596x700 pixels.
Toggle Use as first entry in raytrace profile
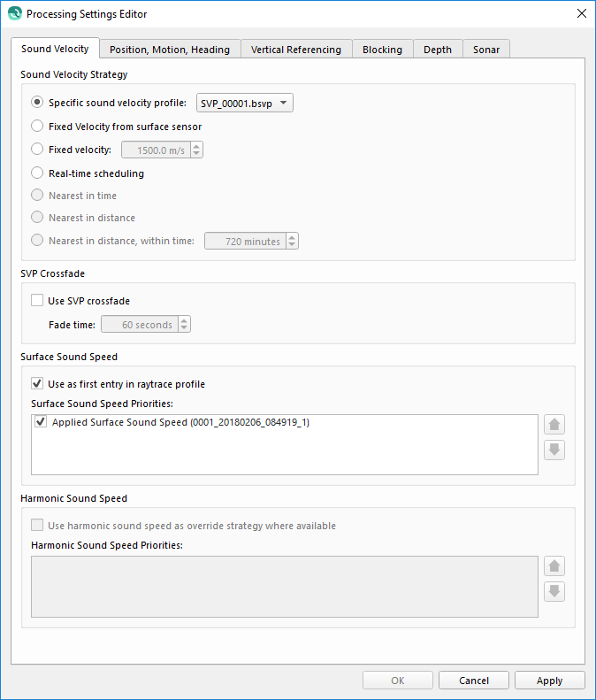click(37, 383)
